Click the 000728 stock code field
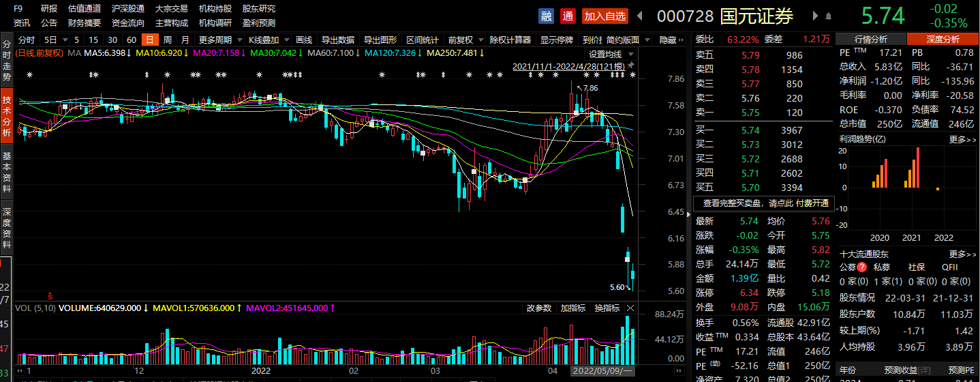 pyautogui.click(x=685, y=16)
